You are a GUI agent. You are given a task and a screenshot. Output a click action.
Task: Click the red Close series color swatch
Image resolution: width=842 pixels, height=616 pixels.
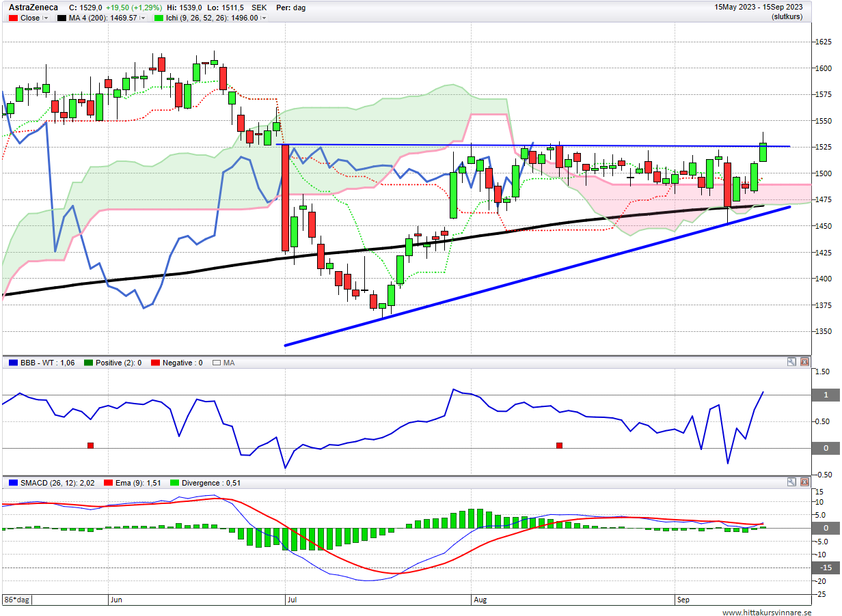click(13, 18)
